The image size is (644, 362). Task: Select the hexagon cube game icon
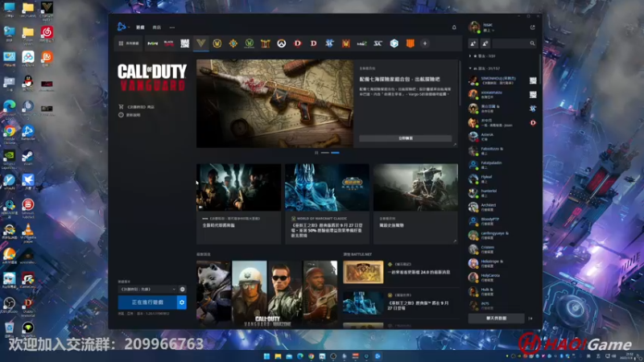pyautogui.click(x=394, y=43)
